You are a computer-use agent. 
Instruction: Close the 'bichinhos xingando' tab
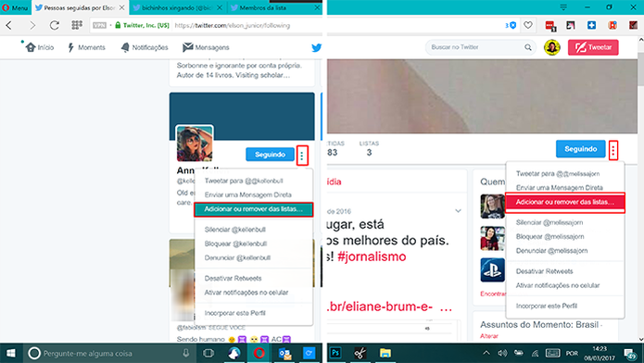pos(220,7)
